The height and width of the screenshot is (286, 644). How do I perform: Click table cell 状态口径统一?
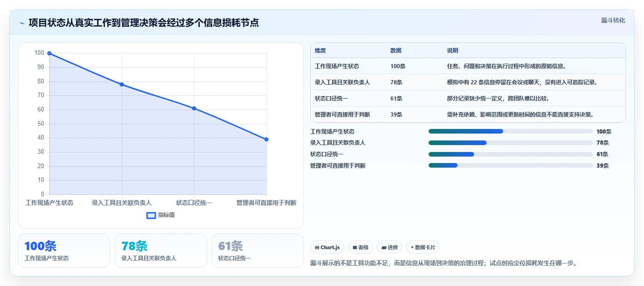pos(331,99)
